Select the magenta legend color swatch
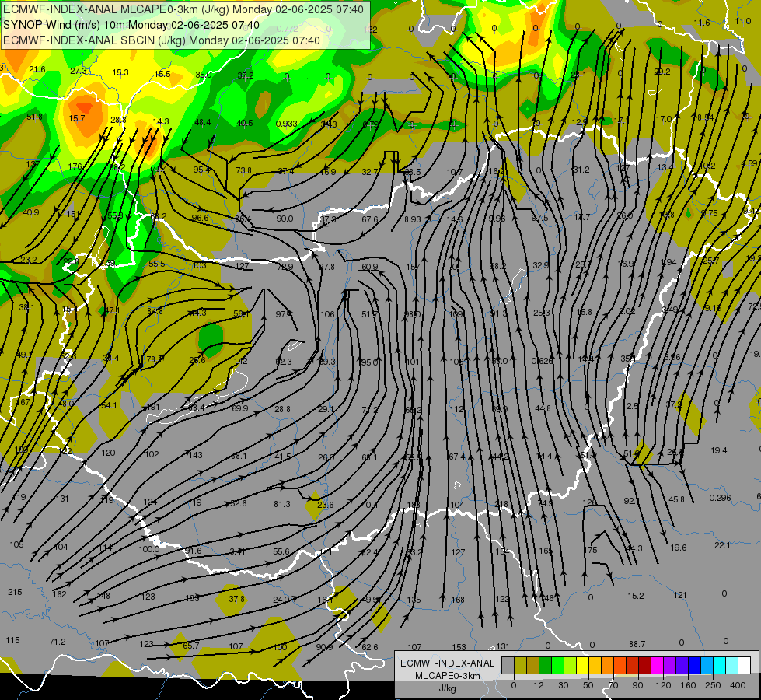Image resolution: width=761 pixels, height=700 pixels. [658, 665]
